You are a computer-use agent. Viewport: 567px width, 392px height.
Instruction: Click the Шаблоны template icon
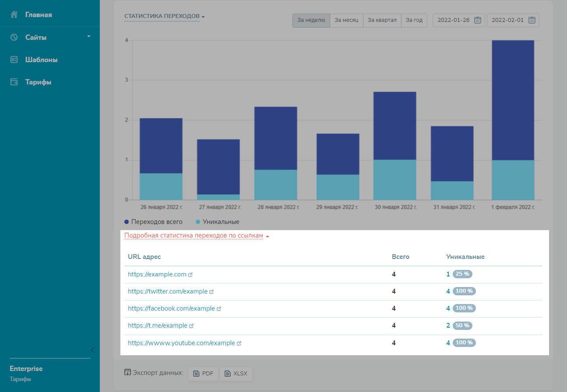point(14,59)
